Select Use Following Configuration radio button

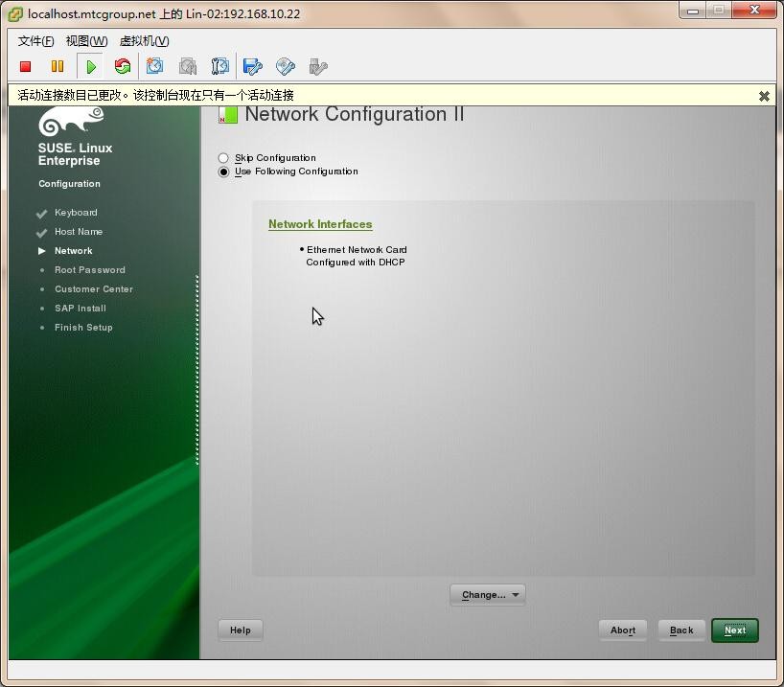pyautogui.click(x=223, y=172)
